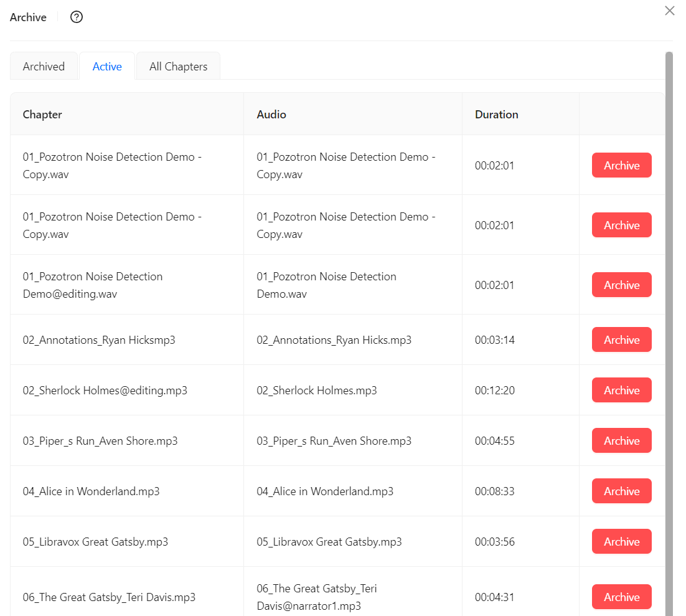
Task: Archive the second 01_Pozotron Noise Detection Demo - Copy.wav
Action: click(x=621, y=225)
